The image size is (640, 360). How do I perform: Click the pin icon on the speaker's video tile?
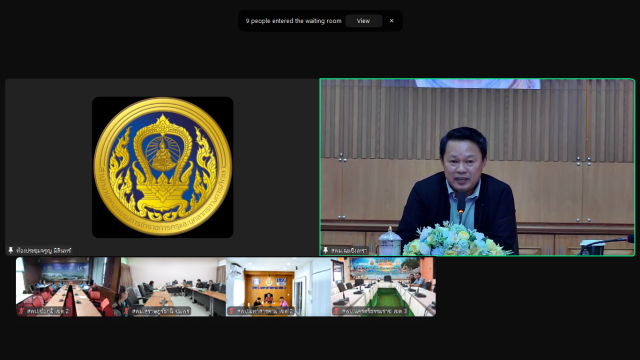pyautogui.click(x=326, y=250)
